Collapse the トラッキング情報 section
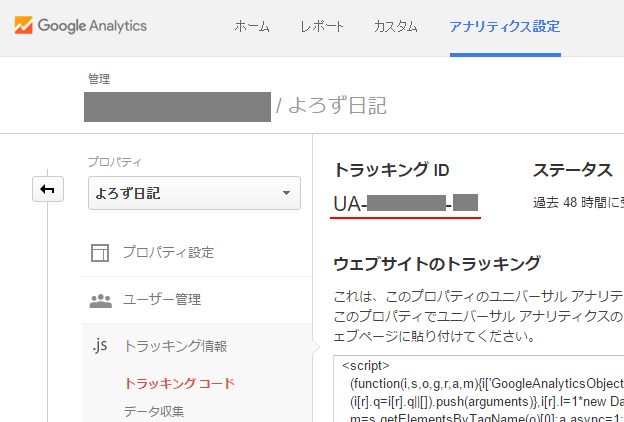This screenshot has height=422, width=624. 175,346
